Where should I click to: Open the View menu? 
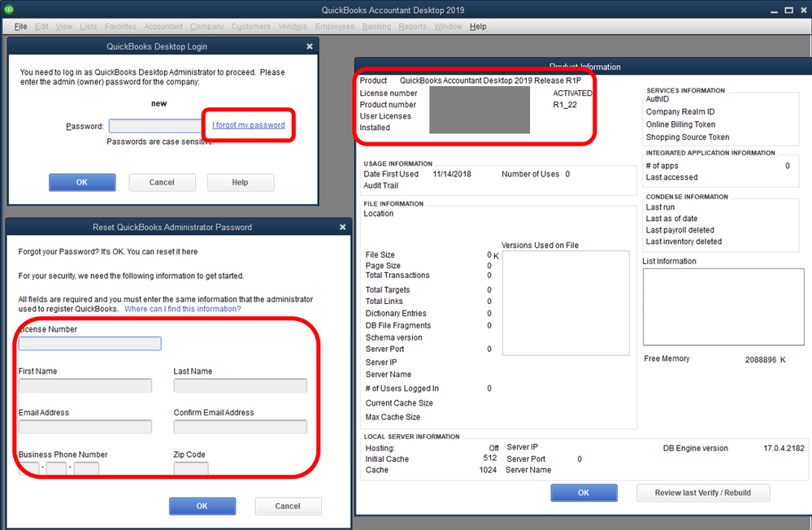[x=64, y=27]
